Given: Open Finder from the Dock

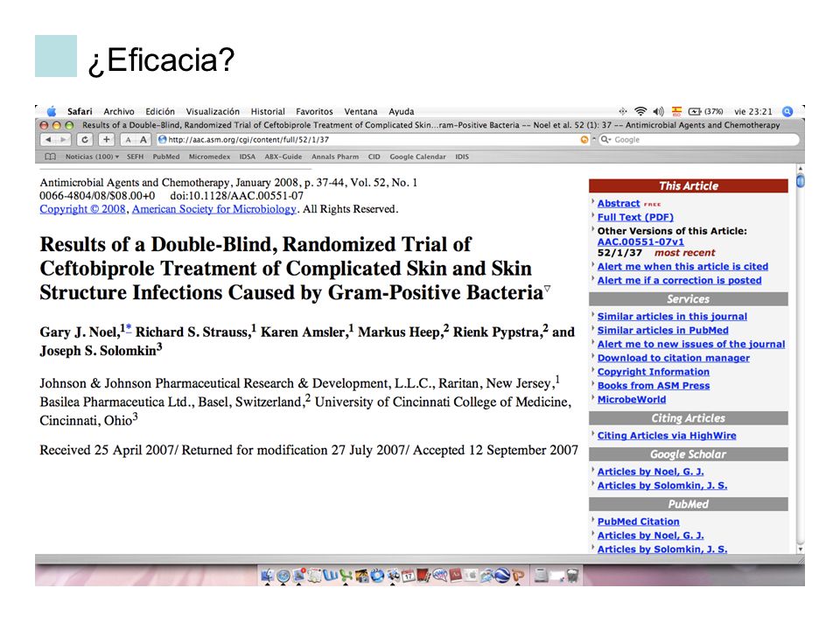Looking at the screenshot, I should (268, 576).
